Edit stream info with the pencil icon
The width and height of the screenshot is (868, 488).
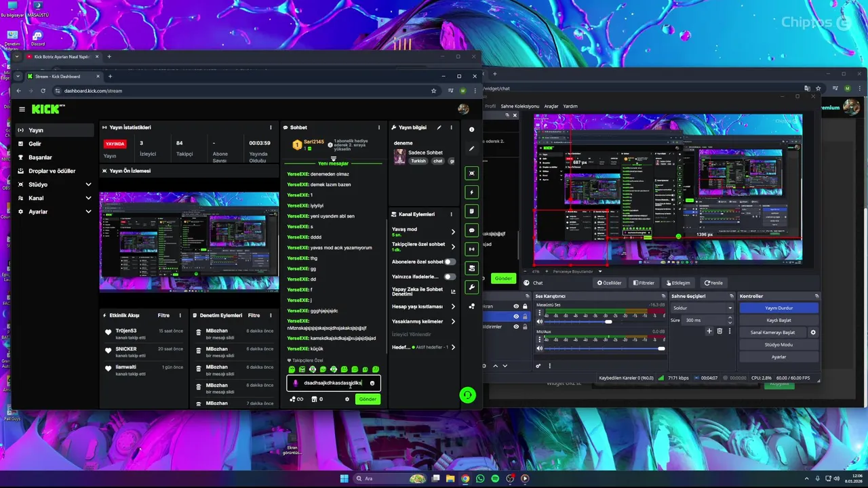tap(439, 127)
